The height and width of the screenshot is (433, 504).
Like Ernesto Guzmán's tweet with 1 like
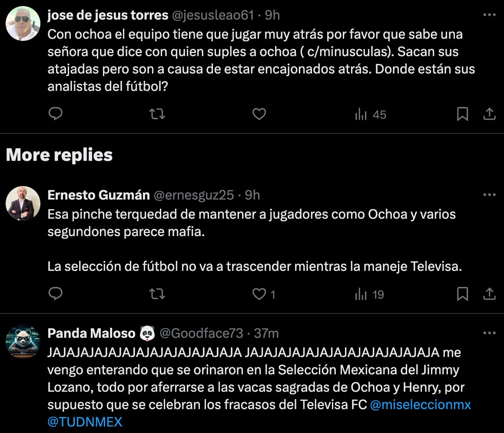coord(260,294)
